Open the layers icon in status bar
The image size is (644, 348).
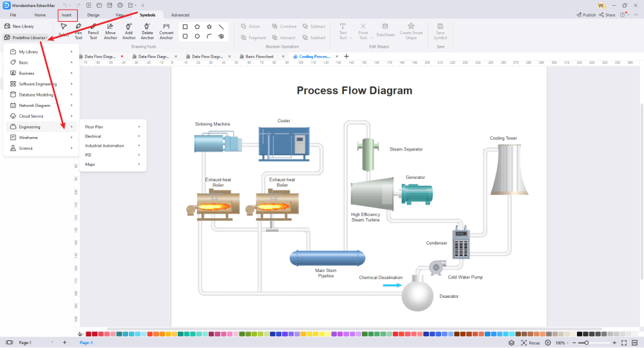(511, 343)
